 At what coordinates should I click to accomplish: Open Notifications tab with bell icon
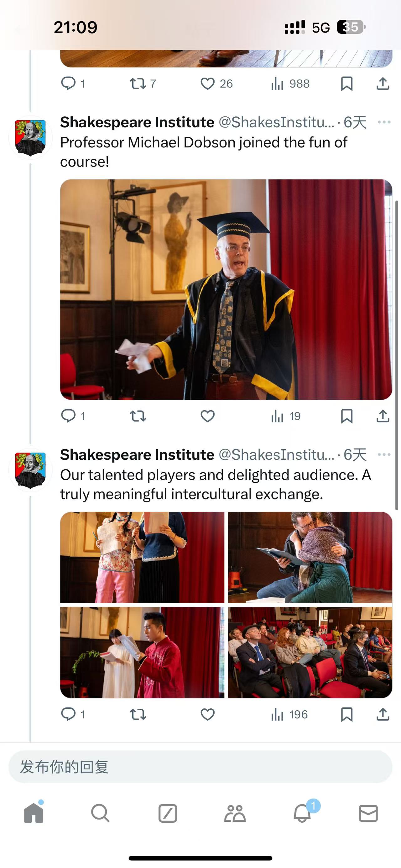(302, 813)
